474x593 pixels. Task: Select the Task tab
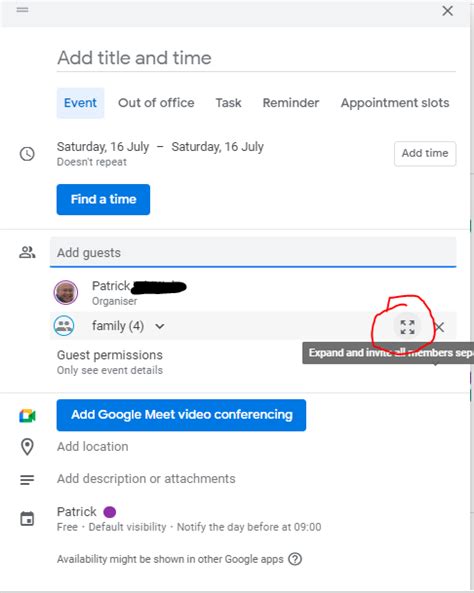click(228, 103)
